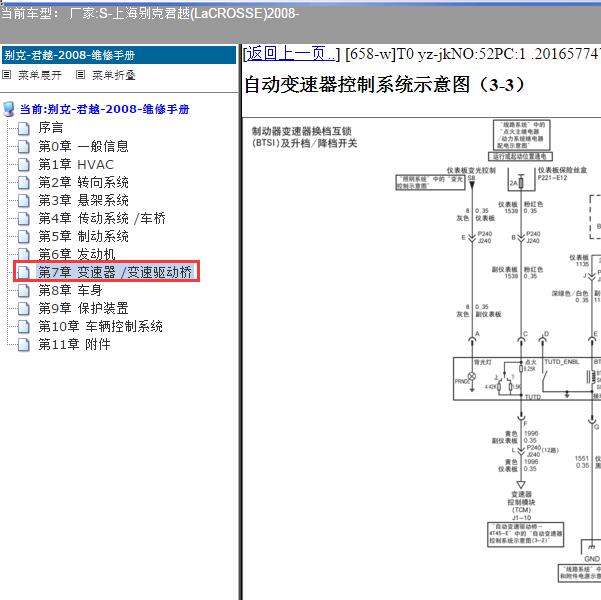Click the 别克-君越-2008-维修手册 panel header
The width and height of the screenshot is (601, 600).
(119, 55)
